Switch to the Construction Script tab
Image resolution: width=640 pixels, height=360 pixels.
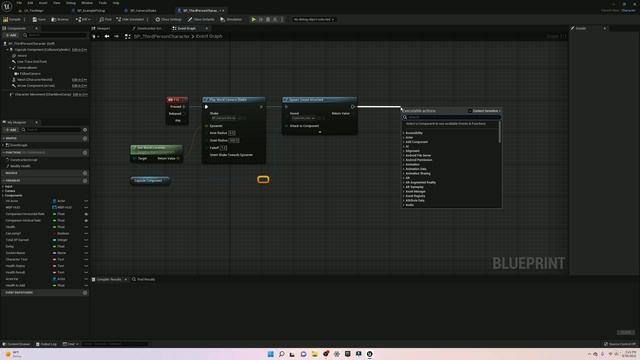[x=147, y=28]
